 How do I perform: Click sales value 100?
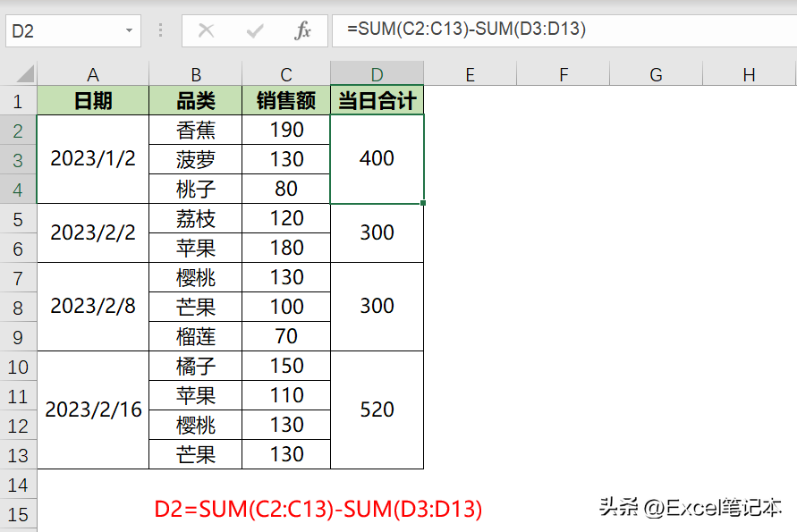coord(286,307)
